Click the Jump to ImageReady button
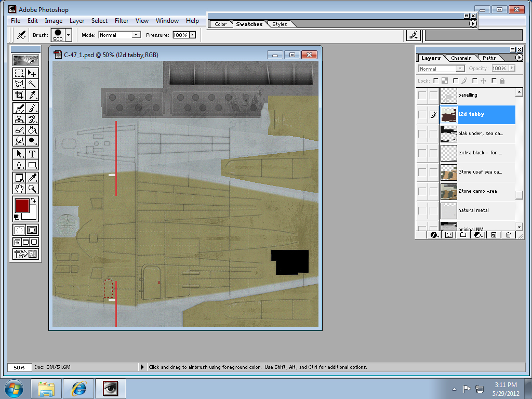532x399 pixels. pos(25,254)
